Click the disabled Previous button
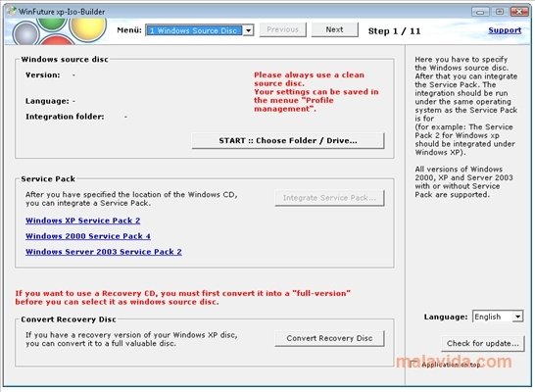 click(282, 29)
